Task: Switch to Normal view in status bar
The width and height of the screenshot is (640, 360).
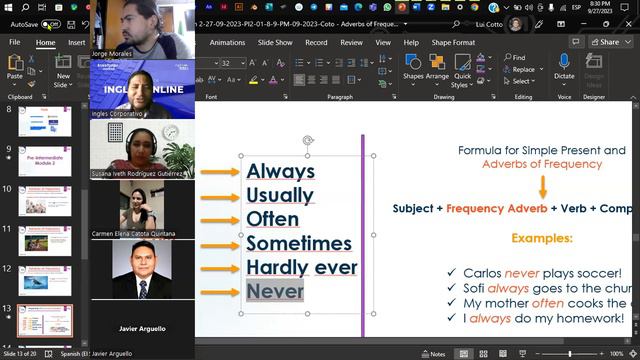Action: (x=464, y=353)
